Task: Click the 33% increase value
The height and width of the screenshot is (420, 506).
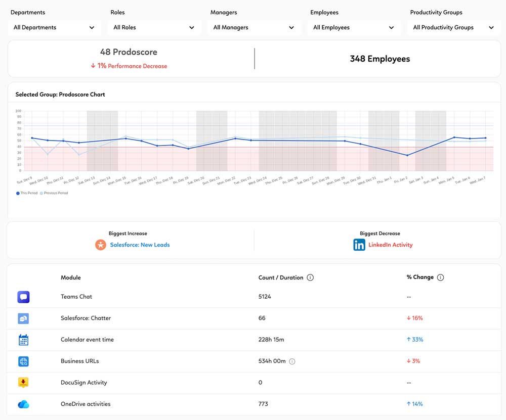Action: click(x=415, y=340)
